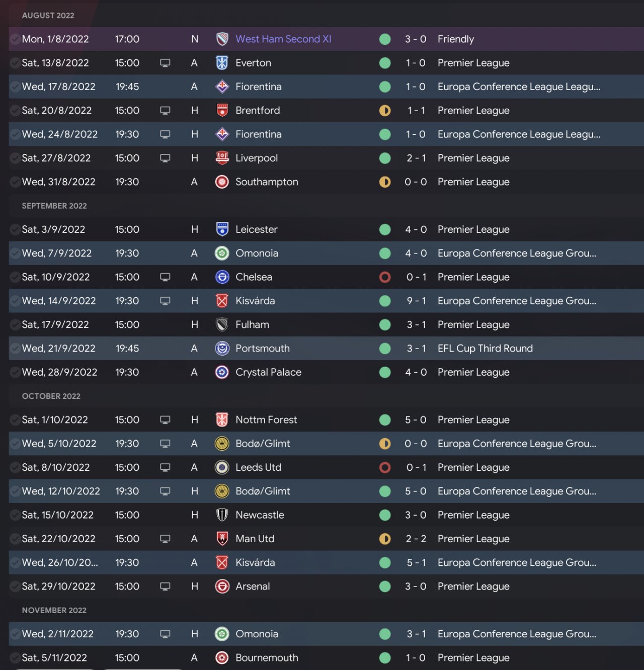644x670 pixels.
Task: Collapse the October 2022 month header
Action: coord(51,396)
